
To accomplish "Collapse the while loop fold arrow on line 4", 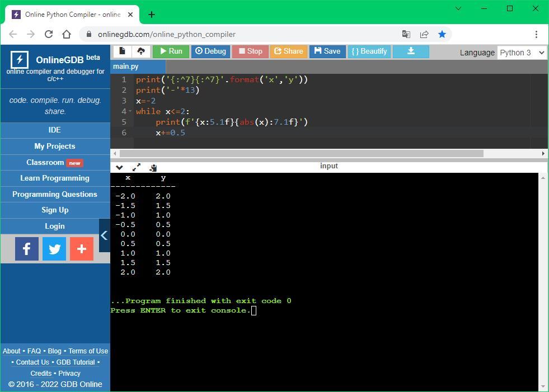I will click(x=130, y=111).
